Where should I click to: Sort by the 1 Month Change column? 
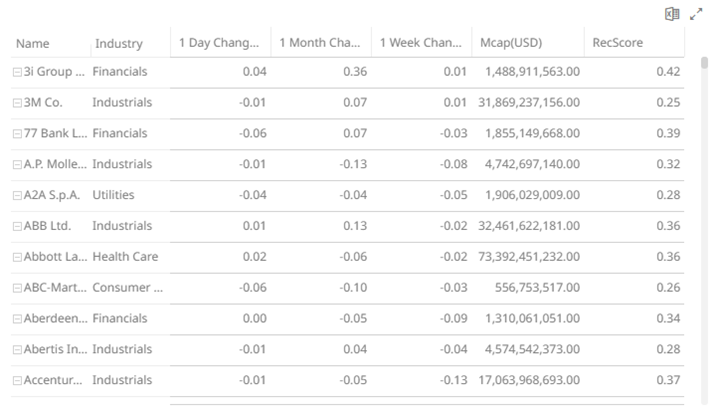coord(319,43)
